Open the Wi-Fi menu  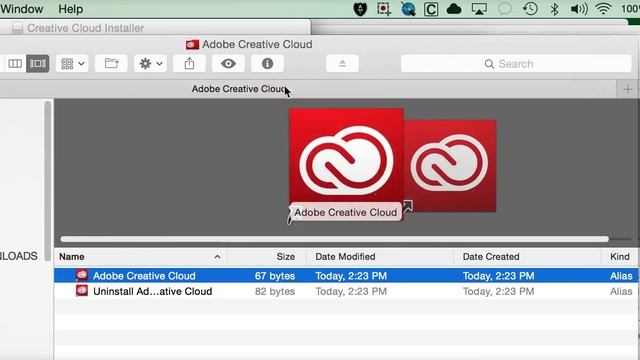[x=603, y=9]
